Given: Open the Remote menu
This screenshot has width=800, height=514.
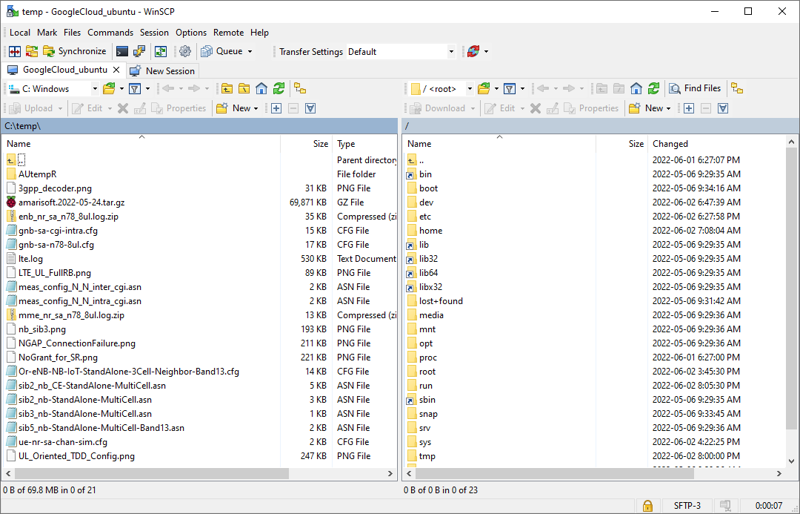Looking at the screenshot, I should (229, 33).
